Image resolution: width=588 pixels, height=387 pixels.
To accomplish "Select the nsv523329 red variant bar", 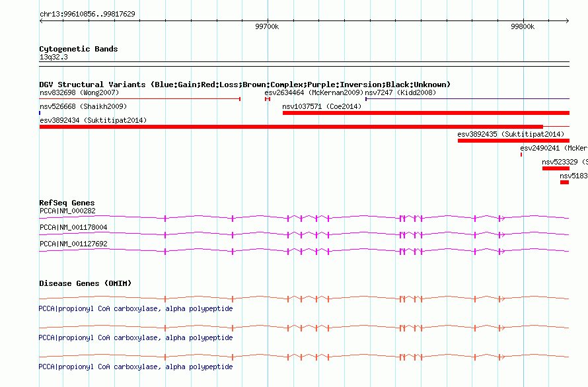I will 556,168.
